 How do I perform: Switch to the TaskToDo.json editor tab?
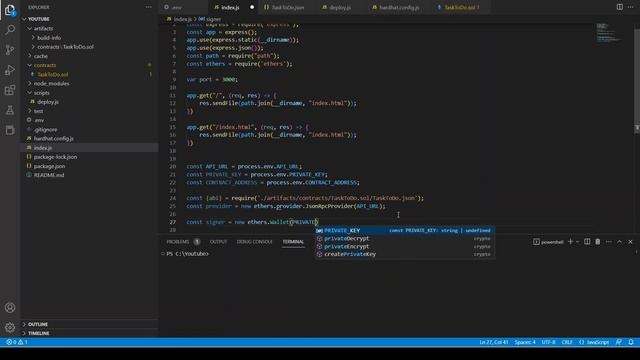[x=287, y=7]
